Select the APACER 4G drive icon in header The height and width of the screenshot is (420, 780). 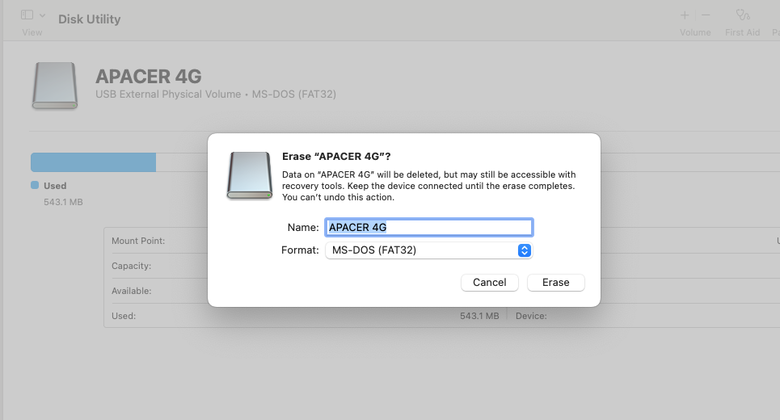(55, 85)
